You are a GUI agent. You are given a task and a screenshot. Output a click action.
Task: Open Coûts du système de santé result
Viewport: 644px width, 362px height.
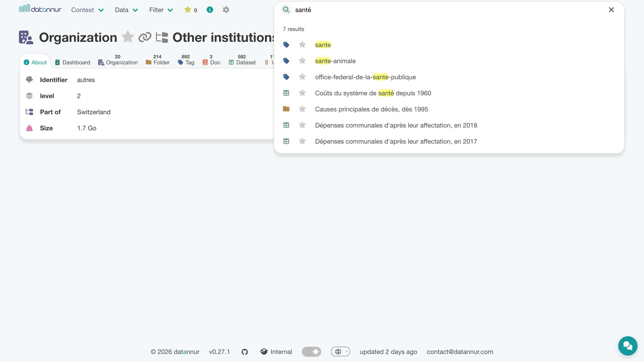pyautogui.click(x=373, y=93)
